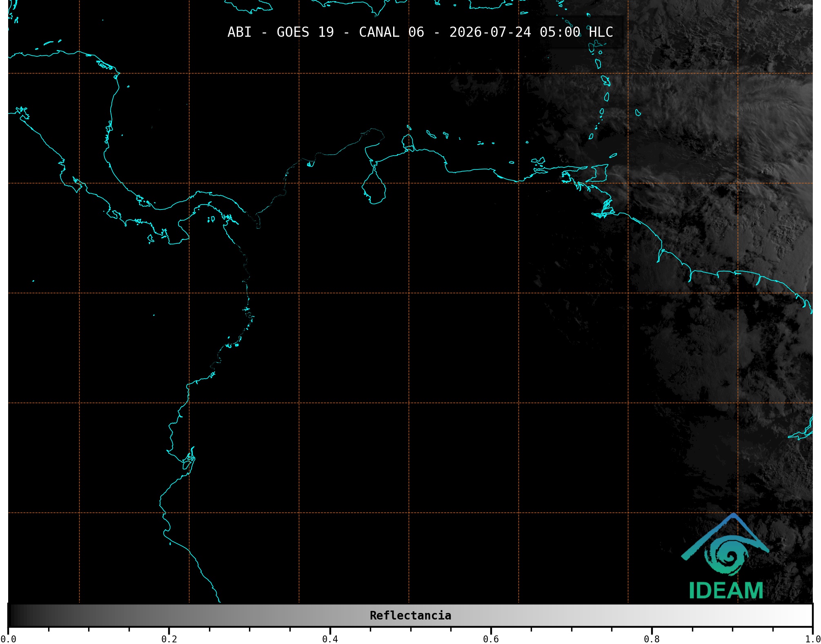The width and height of the screenshot is (821, 644).
Task: Click the 'Reflectancia' colorbar label
Action: (x=410, y=615)
